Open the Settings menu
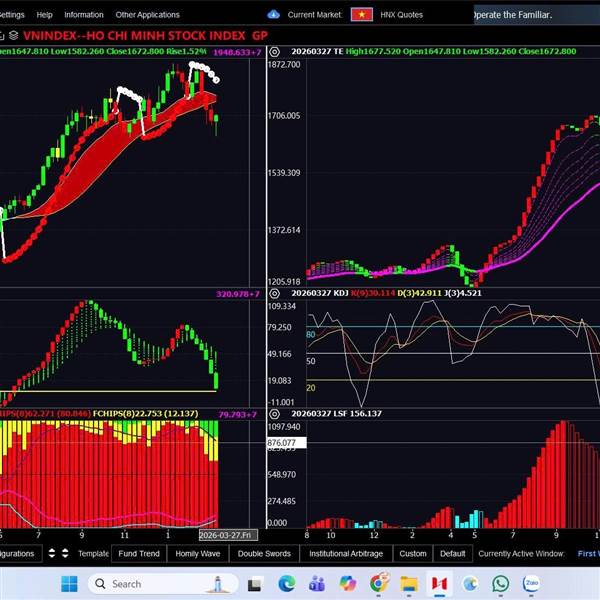The height and width of the screenshot is (600, 600). 12,15
